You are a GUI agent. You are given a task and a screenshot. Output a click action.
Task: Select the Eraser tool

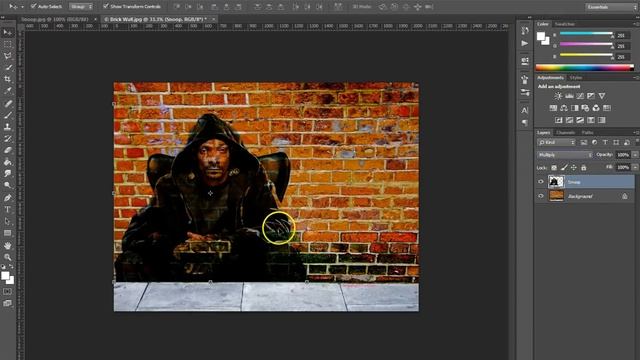[x=8, y=150]
